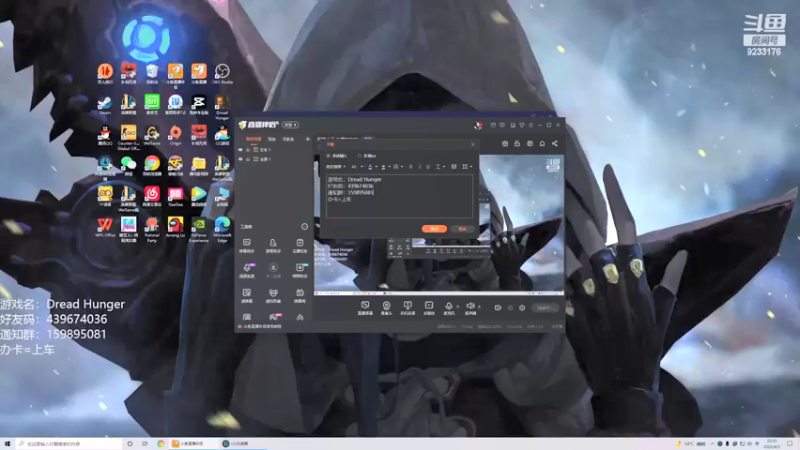Viewport: 800px width, 450px height.
Task: Open Tencent QQ penguin shortcut
Action: (105, 135)
